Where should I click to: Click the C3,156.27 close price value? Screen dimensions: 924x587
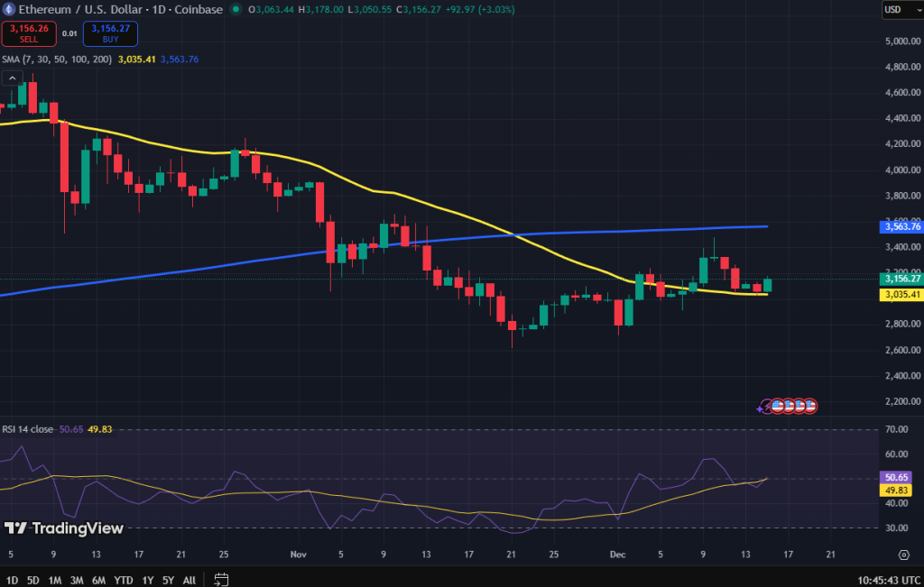click(x=418, y=9)
